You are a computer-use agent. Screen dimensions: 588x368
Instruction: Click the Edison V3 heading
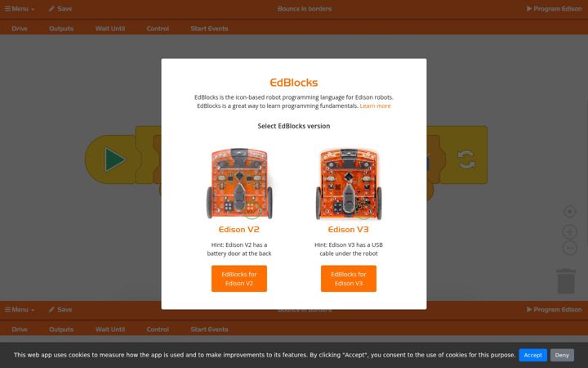349,230
